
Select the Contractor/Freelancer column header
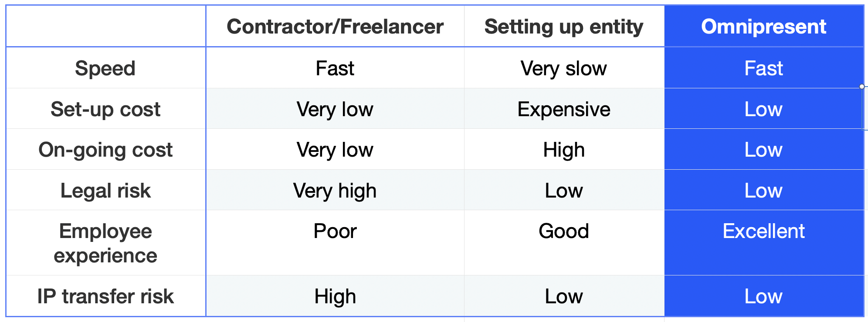coord(335,26)
